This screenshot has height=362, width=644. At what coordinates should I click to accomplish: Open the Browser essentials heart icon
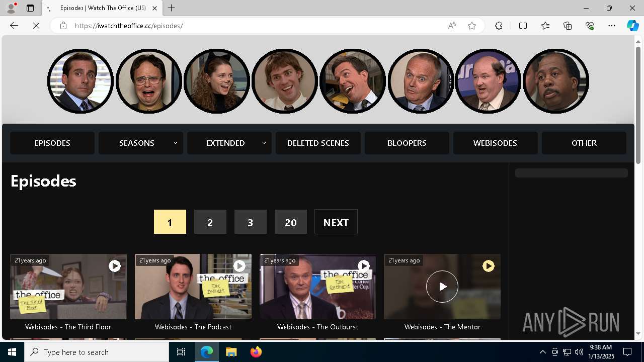590,26
